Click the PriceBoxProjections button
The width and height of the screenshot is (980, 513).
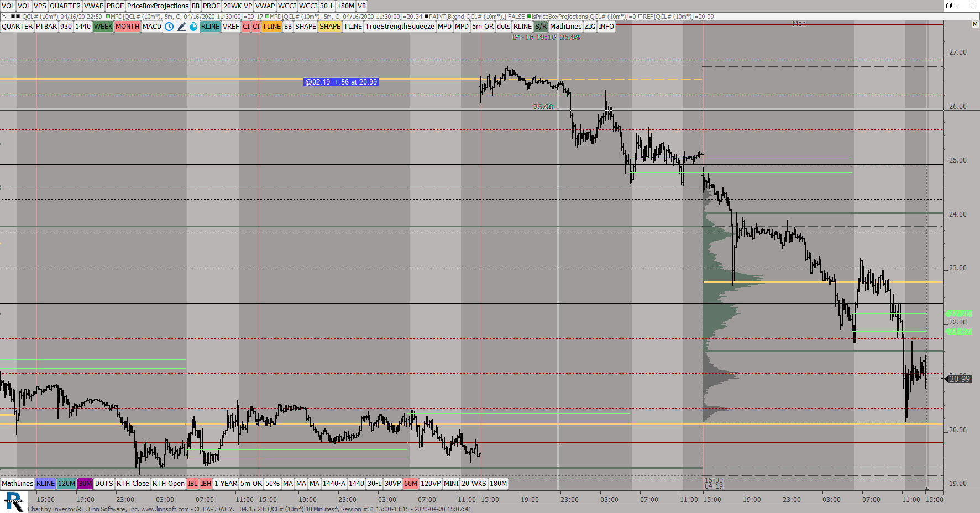tap(158, 6)
